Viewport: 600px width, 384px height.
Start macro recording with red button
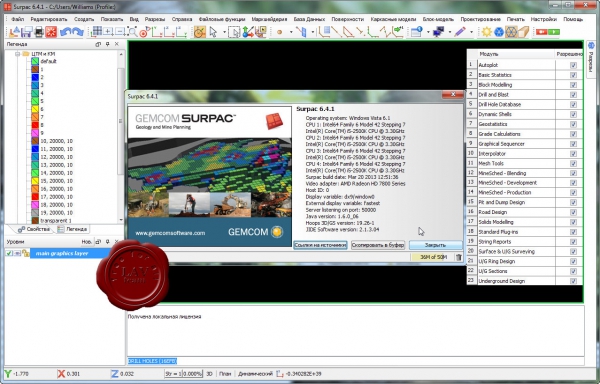tap(541, 32)
